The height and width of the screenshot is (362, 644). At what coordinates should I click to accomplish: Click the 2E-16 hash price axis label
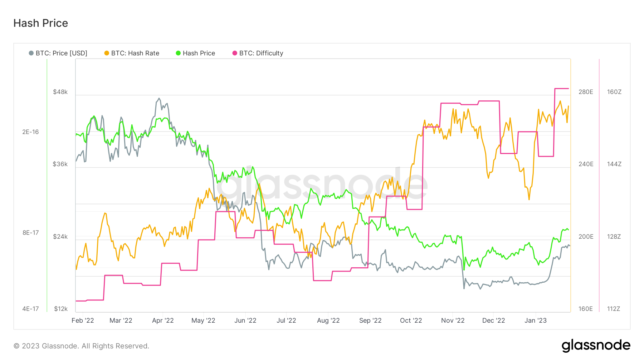pos(30,132)
